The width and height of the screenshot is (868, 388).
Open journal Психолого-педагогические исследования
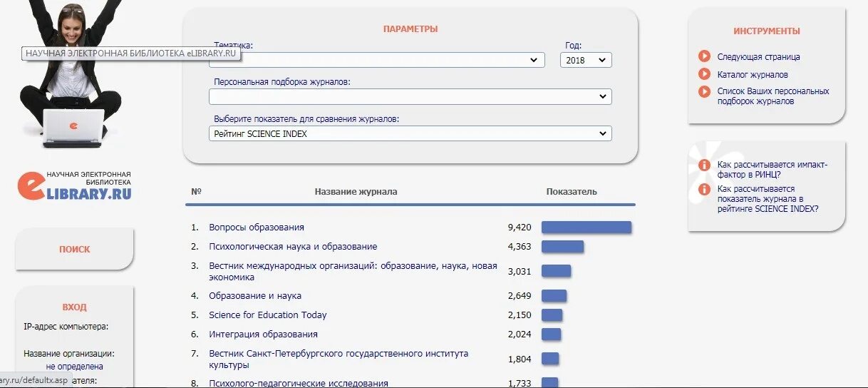tap(299, 383)
